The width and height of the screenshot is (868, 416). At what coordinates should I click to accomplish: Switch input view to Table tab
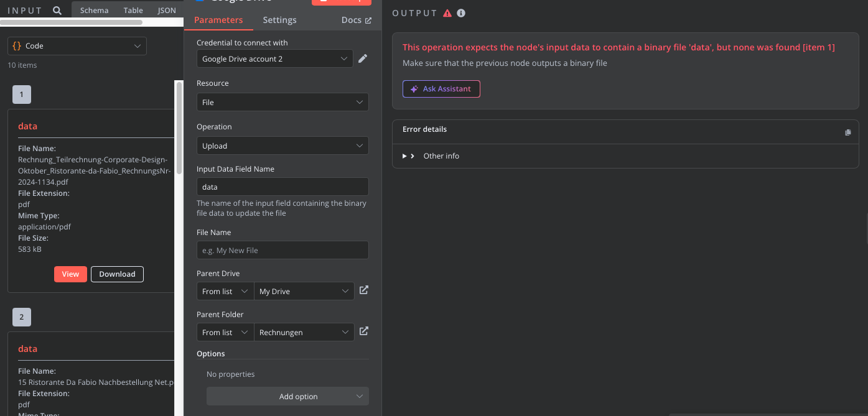(133, 11)
